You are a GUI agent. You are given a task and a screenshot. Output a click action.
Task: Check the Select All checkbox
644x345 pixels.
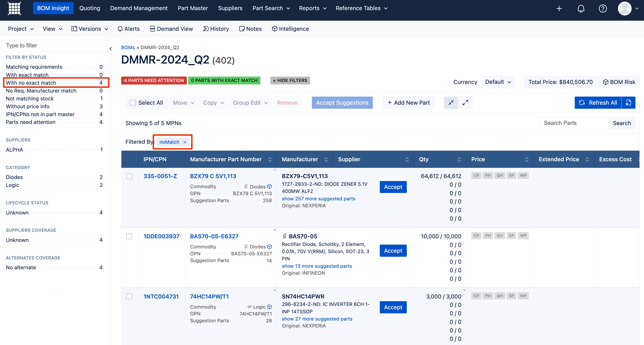click(x=132, y=103)
